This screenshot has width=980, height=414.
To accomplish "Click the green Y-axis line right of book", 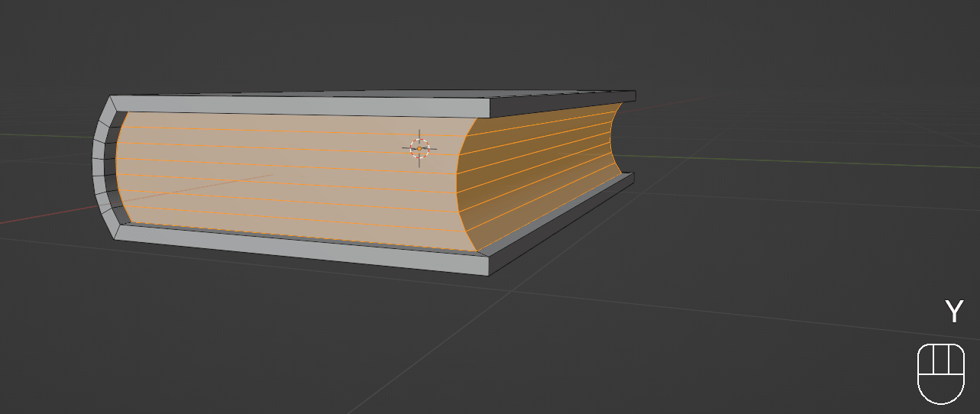I will pyautogui.click(x=764, y=160).
